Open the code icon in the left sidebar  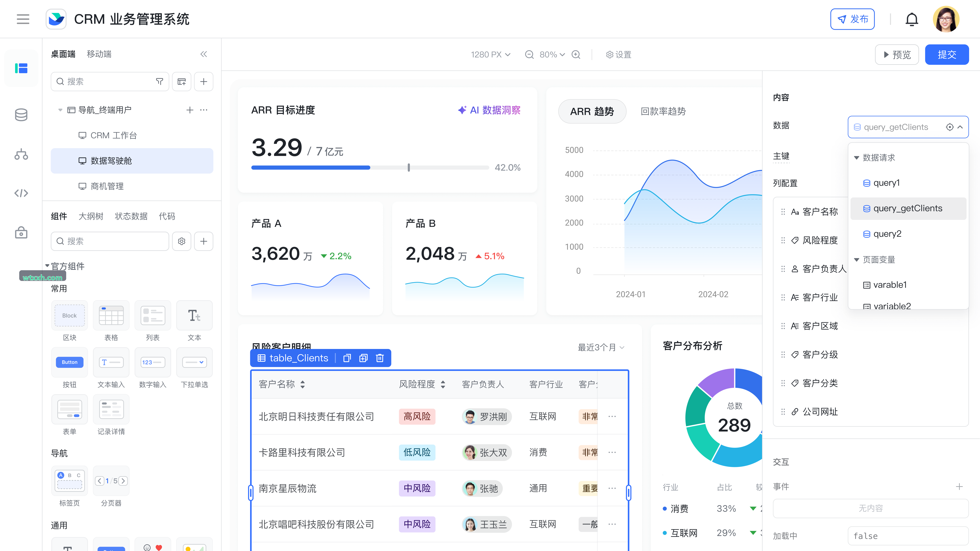21,193
